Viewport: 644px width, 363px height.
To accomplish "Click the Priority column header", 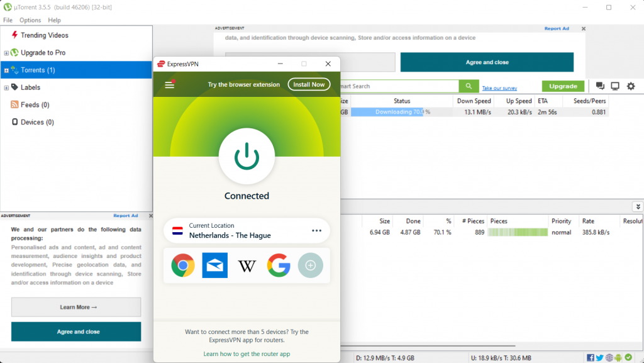I will click(x=562, y=221).
